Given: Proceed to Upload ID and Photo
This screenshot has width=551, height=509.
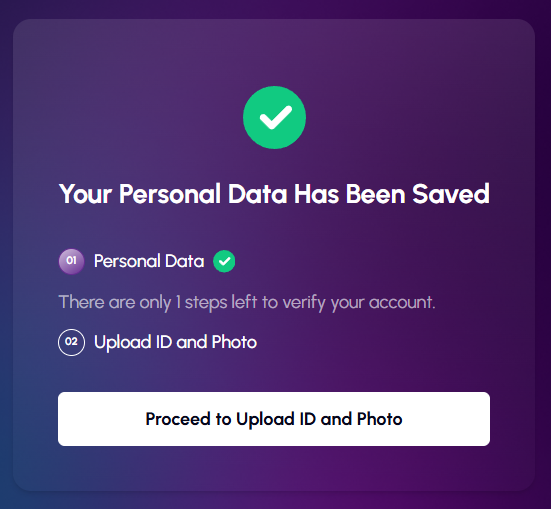Looking at the screenshot, I should (x=274, y=419).
